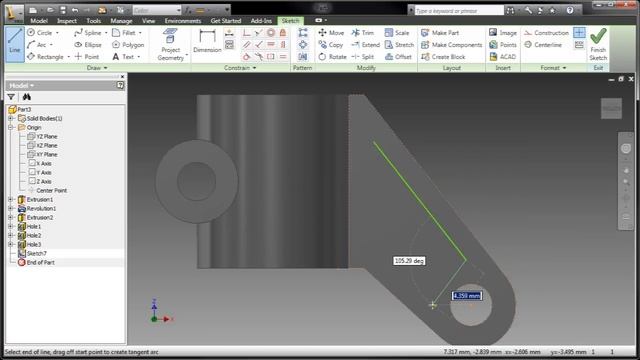640x360 pixels.
Task: Choose the Fillet tool
Action: point(124,32)
